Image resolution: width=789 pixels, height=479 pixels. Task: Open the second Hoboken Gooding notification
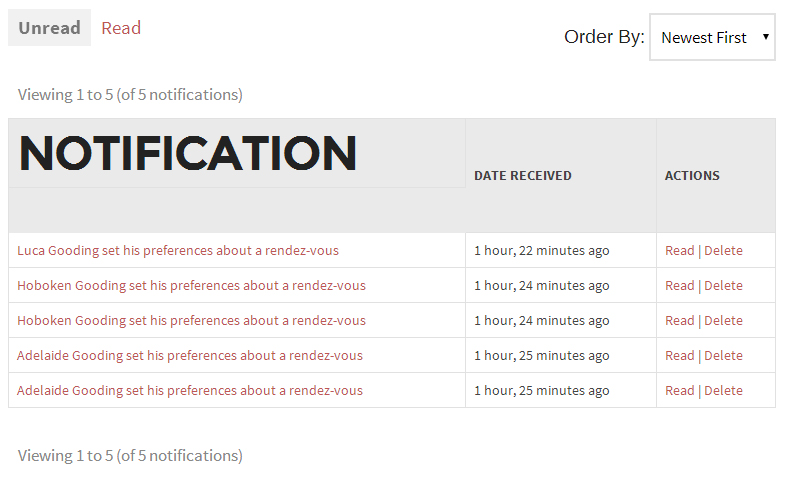(x=191, y=320)
